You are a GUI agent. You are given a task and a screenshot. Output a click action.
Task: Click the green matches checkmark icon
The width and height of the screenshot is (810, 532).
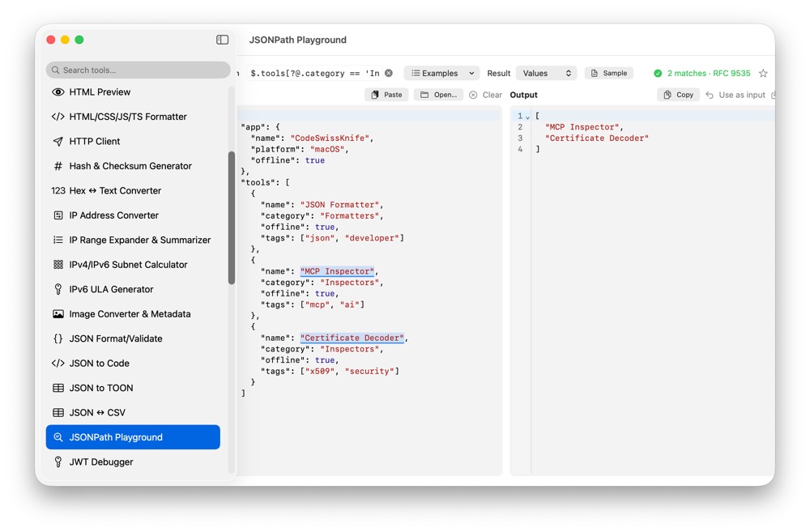coord(658,74)
